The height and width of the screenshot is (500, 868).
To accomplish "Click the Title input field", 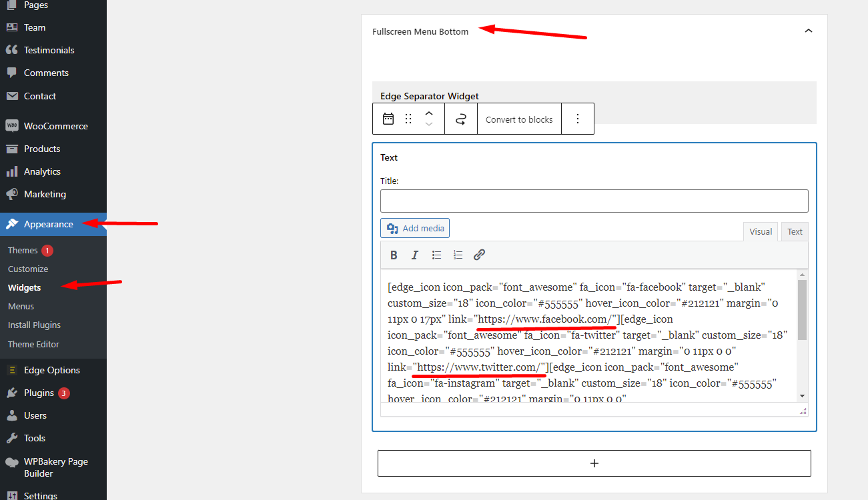I will coord(594,201).
